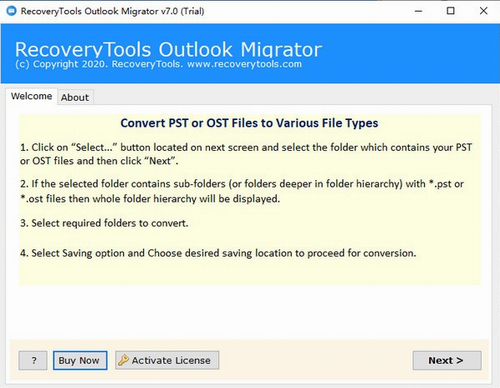
Task: Click the RecoveryTools Outlook Migrator banner title
Action: [x=168, y=49]
